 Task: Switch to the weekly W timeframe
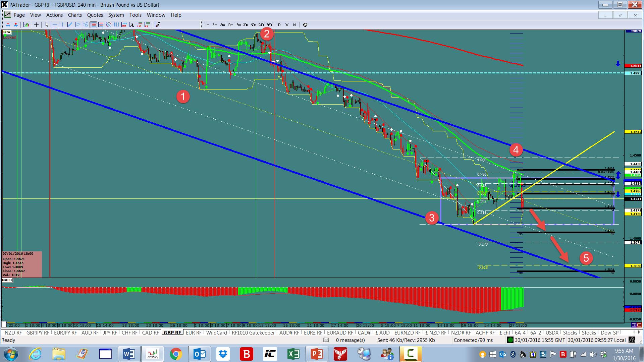287,25
